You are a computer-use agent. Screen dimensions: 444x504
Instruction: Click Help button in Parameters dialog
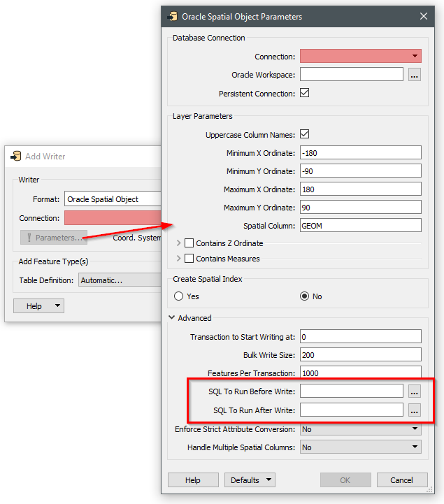(x=193, y=480)
